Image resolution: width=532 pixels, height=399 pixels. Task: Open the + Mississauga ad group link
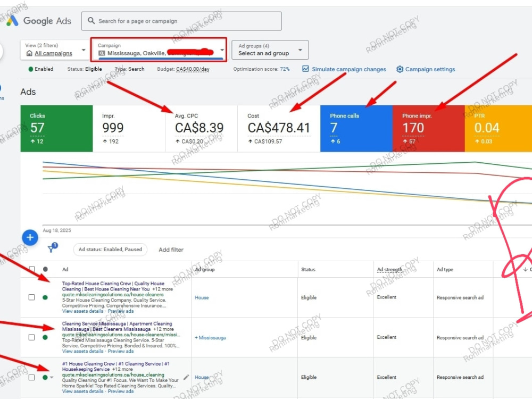tap(210, 338)
